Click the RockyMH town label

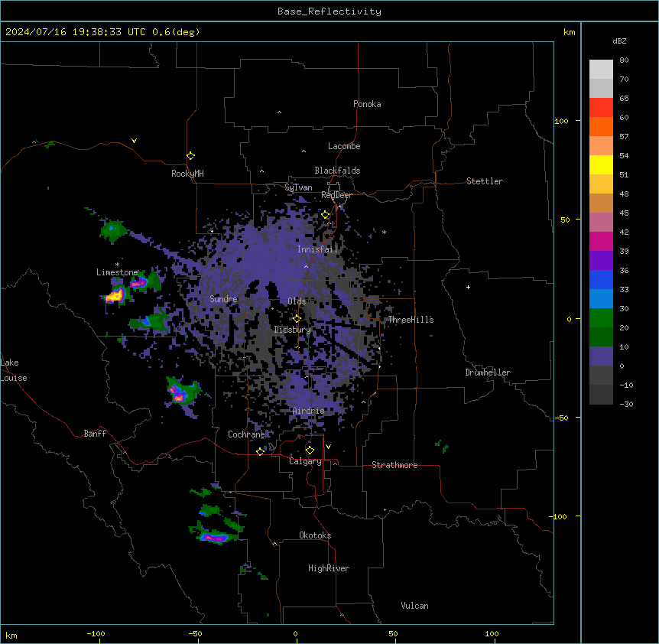(187, 173)
